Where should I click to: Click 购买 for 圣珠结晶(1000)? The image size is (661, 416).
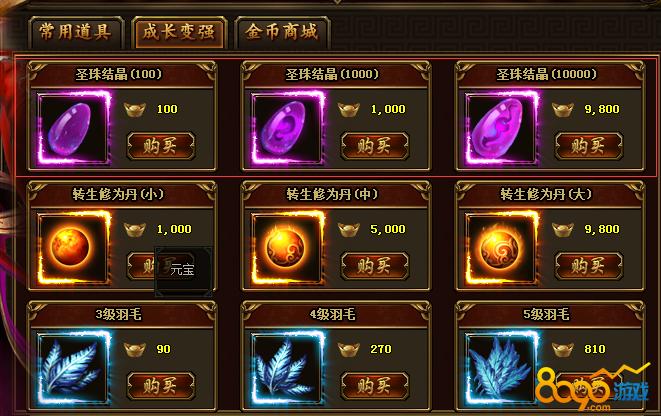pos(375,146)
